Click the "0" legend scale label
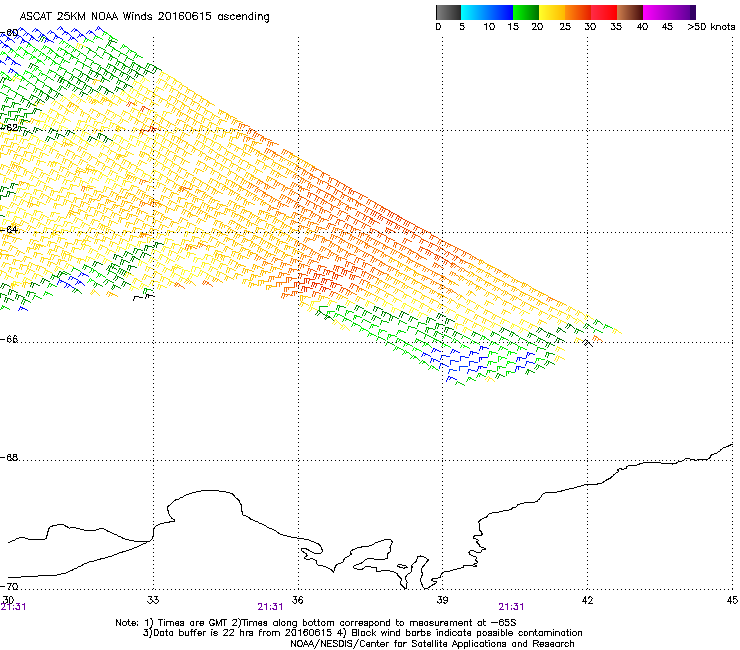Viewport: 740px width, 650px height. pos(438,27)
